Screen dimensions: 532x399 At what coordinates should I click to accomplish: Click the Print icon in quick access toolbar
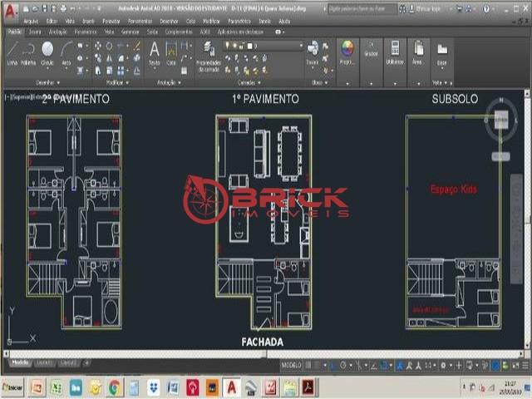point(63,9)
